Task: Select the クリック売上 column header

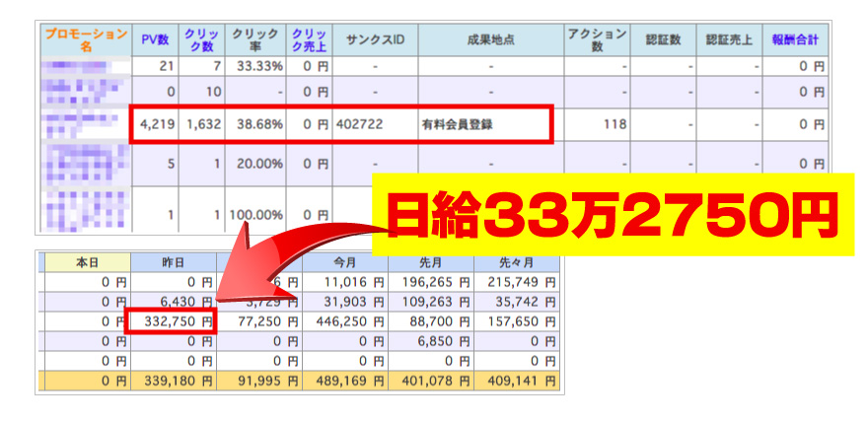Action: coord(308,41)
